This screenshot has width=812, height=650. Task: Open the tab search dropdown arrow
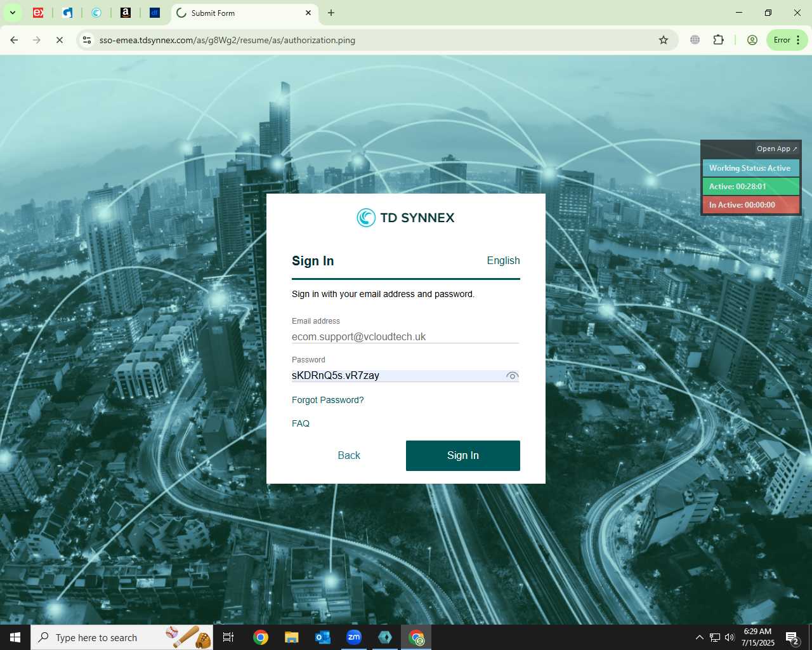point(12,13)
